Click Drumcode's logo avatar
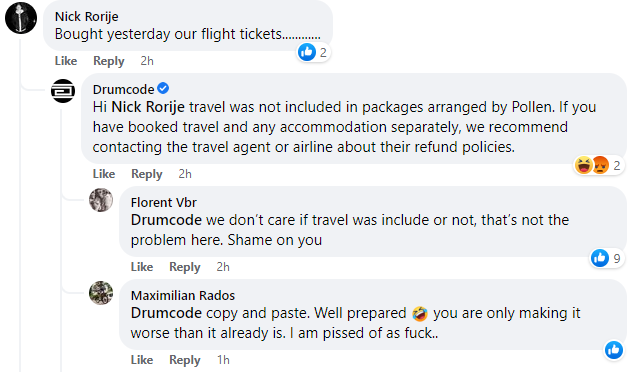 63,90
